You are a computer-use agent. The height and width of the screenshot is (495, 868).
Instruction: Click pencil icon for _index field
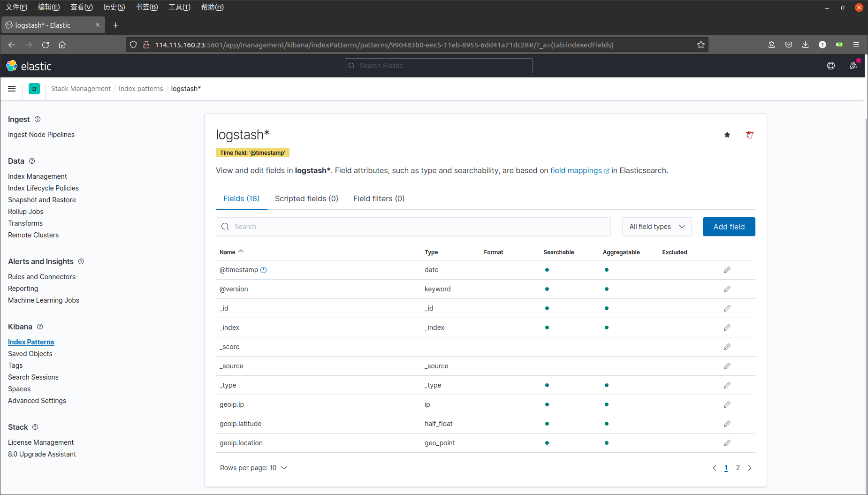click(x=727, y=327)
